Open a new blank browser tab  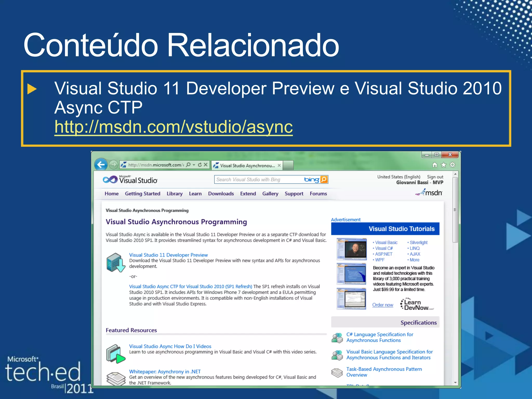click(x=288, y=165)
